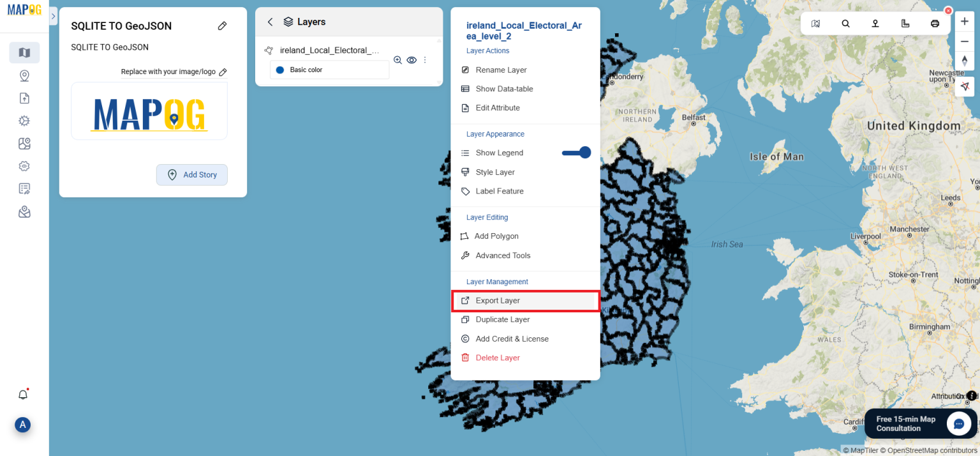
Task: Edit the SQLITE TO GeoJSON title with the pencil
Action: click(x=222, y=26)
